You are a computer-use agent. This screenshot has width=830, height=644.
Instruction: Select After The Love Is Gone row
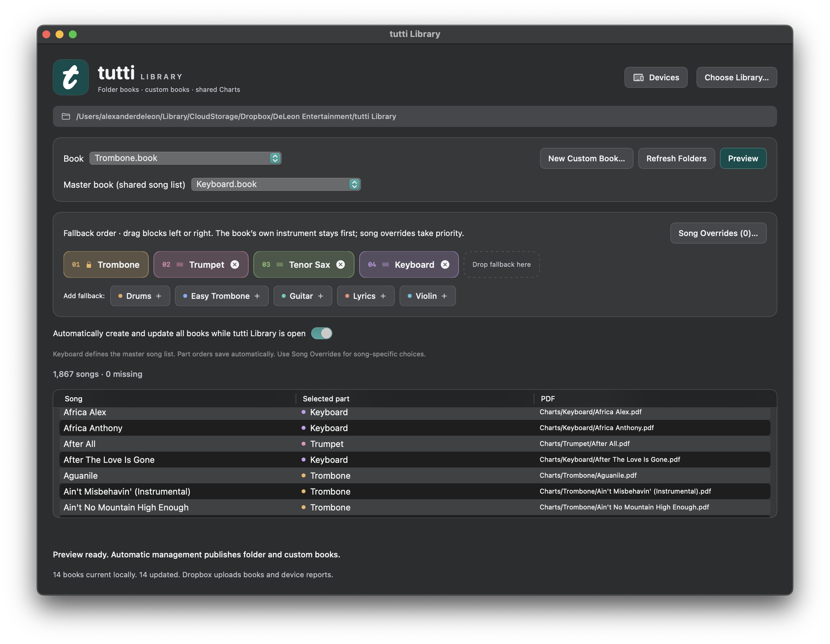pos(415,460)
